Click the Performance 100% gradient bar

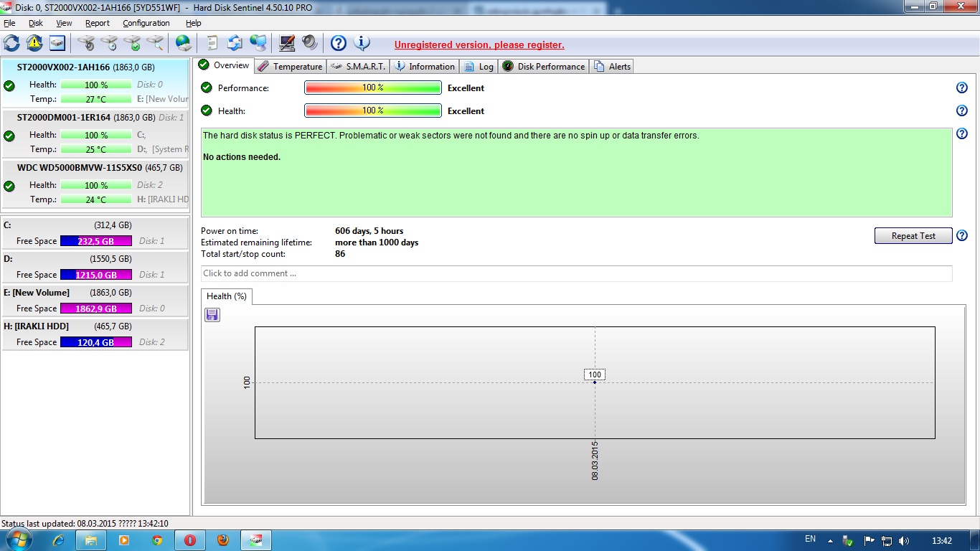click(x=373, y=88)
